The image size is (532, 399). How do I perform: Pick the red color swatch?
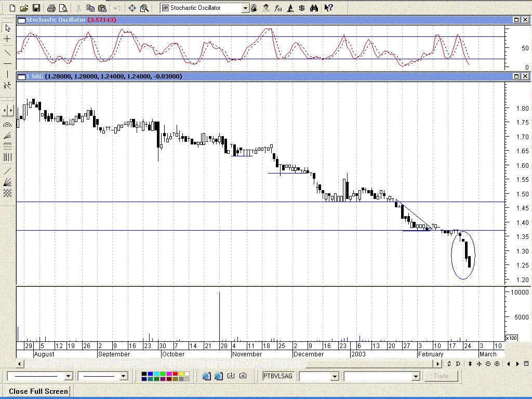pyautogui.click(x=175, y=374)
